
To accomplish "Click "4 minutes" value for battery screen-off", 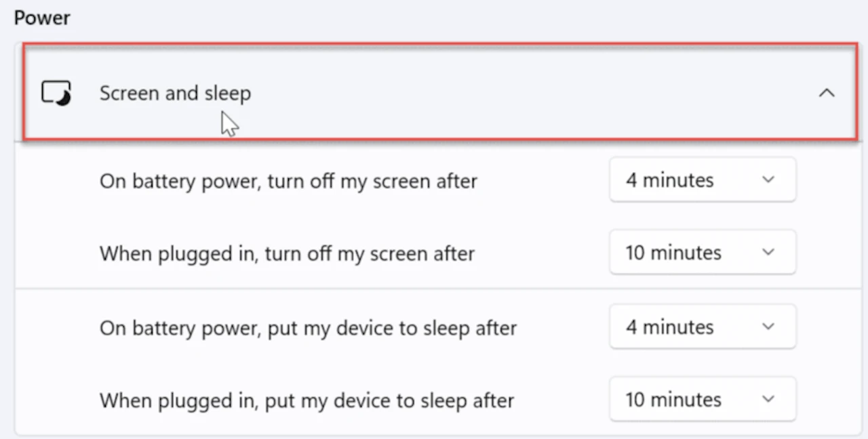I will (669, 180).
